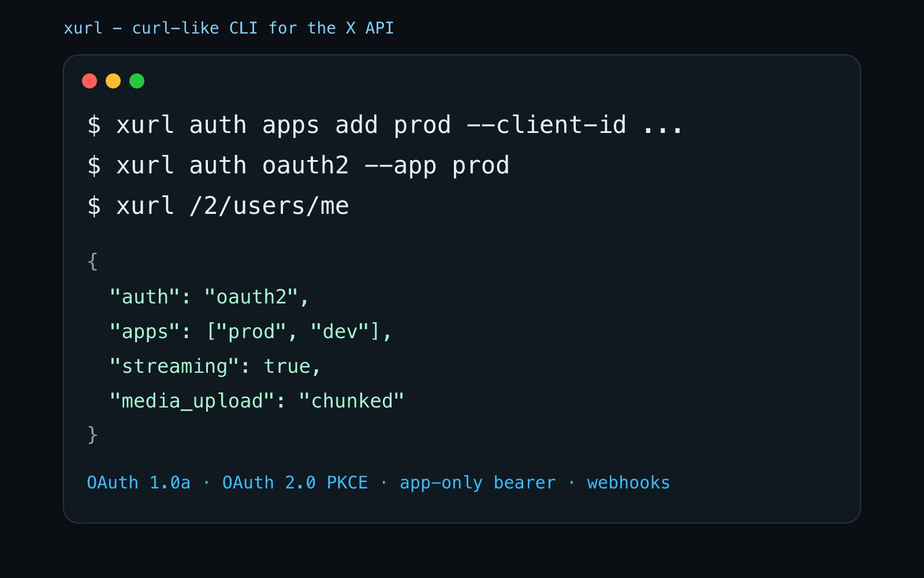Click the 'OAuth 2.0 PKCE' footer text
924x578 pixels.
(x=295, y=483)
